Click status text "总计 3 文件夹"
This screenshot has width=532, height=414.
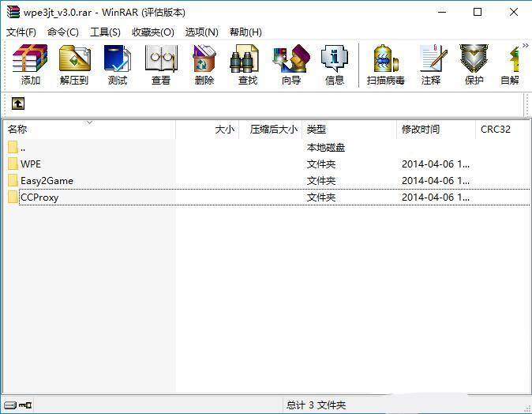316,405
